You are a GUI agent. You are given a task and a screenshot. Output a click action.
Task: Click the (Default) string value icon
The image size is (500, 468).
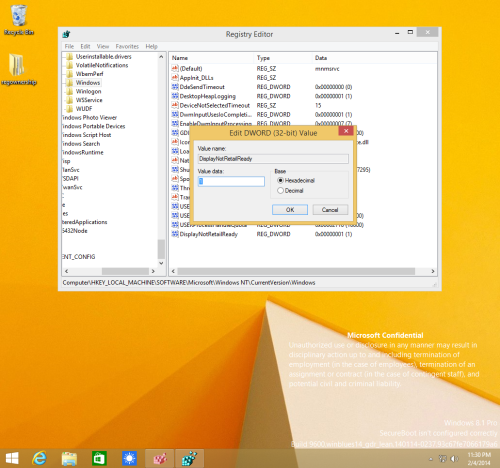pyautogui.click(x=175, y=68)
